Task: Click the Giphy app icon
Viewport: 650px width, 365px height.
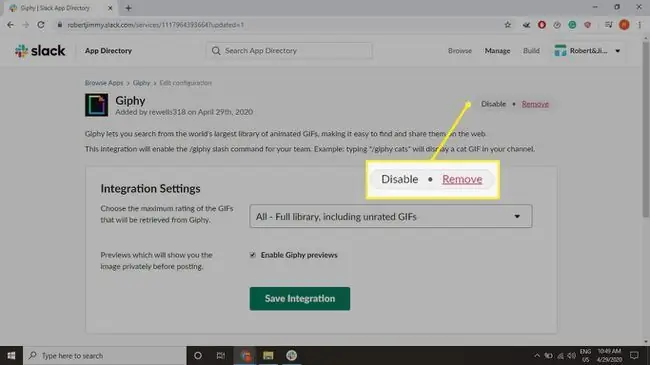Action: pos(97,105)
